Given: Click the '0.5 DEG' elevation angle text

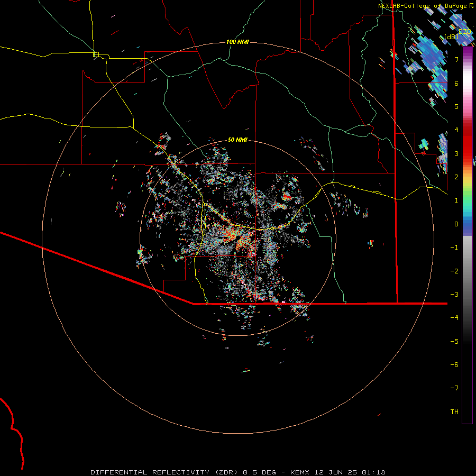Looking at the screenshot, I should pyautogui.click(x=259, y=472).
